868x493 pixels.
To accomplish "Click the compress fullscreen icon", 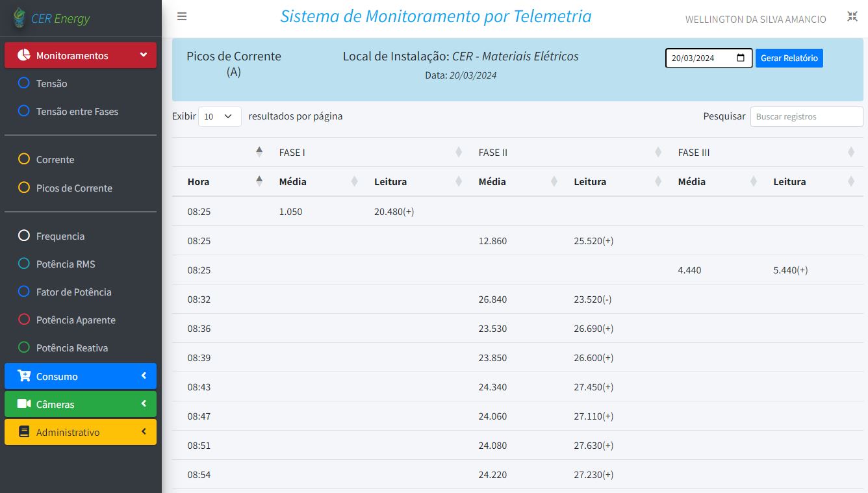I will (x=852, y=17).
